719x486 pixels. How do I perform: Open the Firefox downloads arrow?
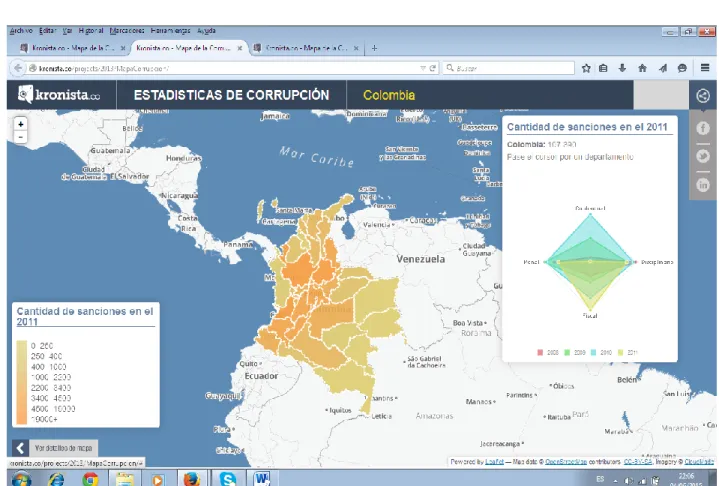[622, 68]
